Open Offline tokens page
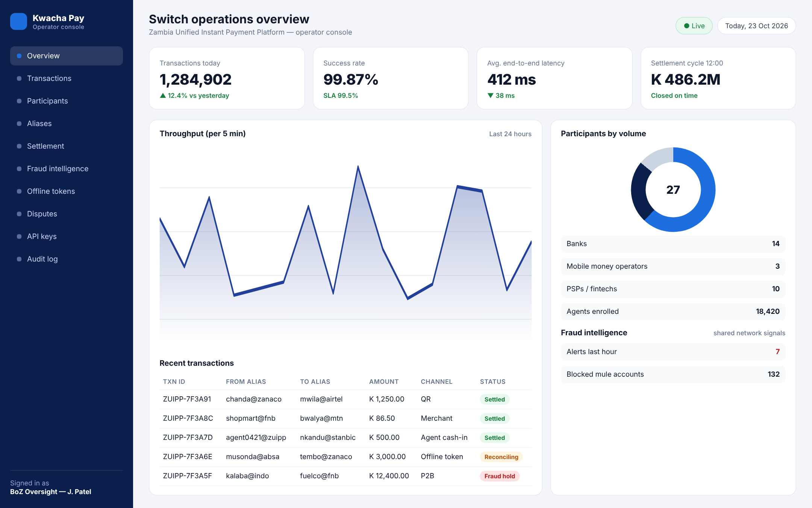Image resolution: width=812 pixels, height=508 pixels. coord(67,191)
